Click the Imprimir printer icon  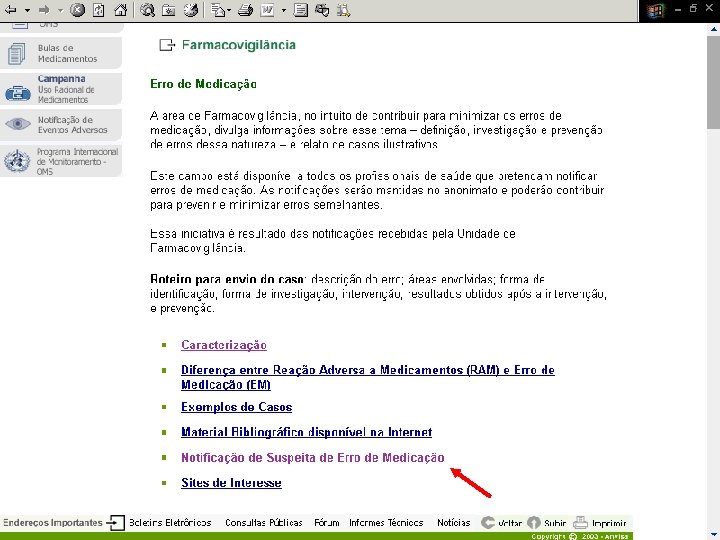click(x=580, y=522)
